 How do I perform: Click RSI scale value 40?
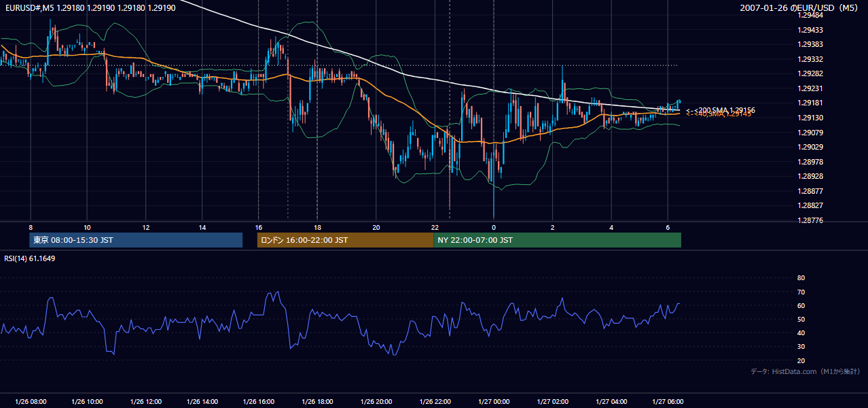point(801,333)
